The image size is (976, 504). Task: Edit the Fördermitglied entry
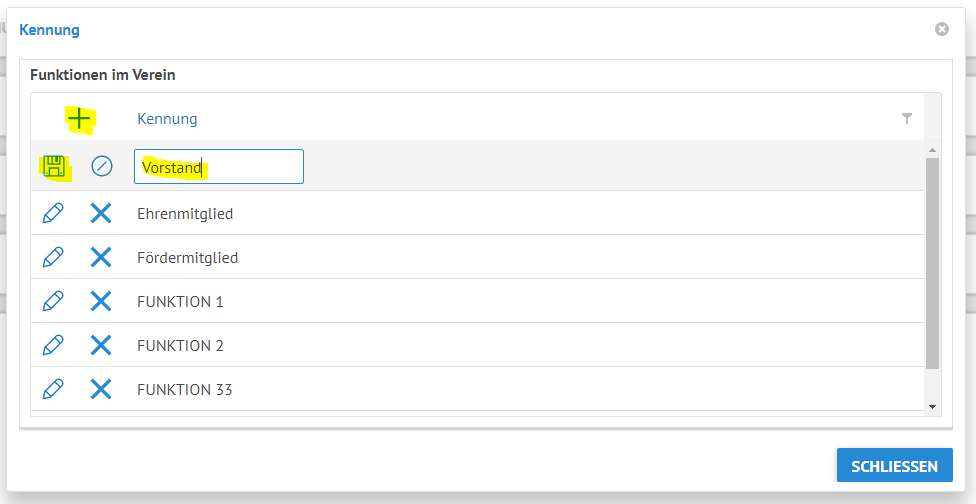[x=53, y=257]
